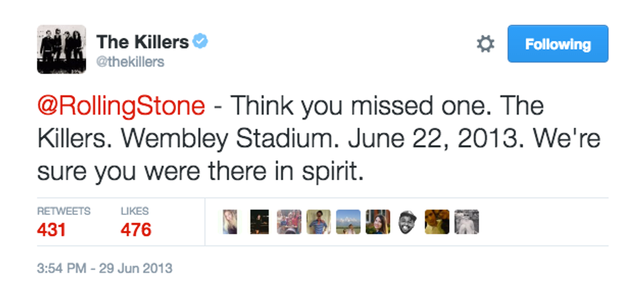This screenshot has height=282, width=644.
Task: Click the 3:54 PM - 29 Jun 2013 timestamp
Action: [x=103, y=268]
